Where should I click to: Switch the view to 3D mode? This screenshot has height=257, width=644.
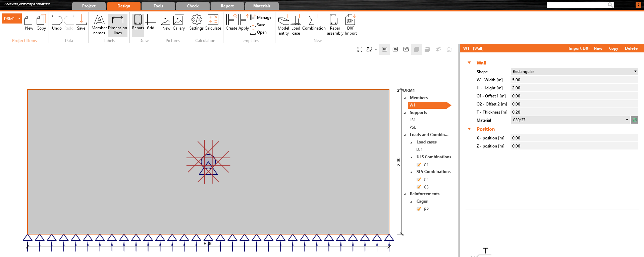[395, 49]
